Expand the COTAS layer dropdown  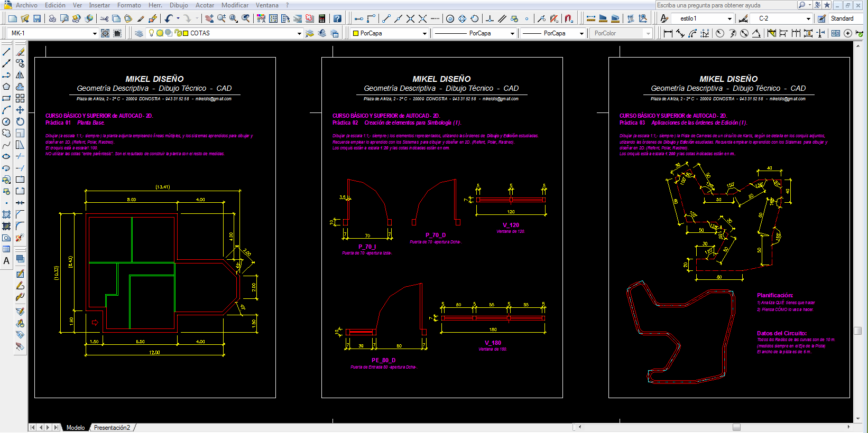pyautogui.click(x=299, y=33)
